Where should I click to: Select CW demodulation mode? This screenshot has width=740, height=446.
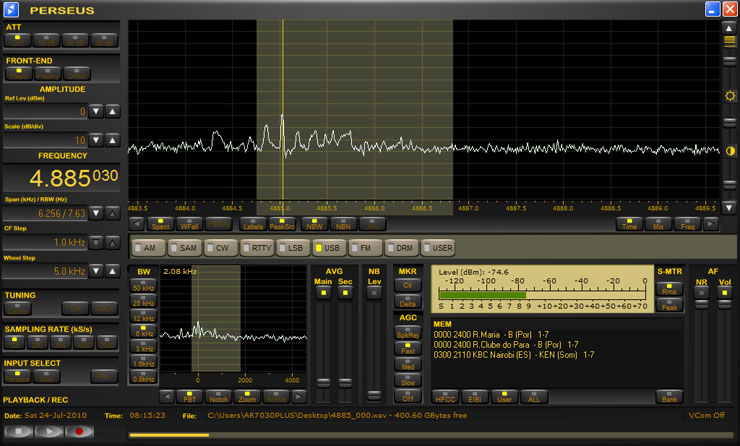pyautogui.click(x=220, y=248)
